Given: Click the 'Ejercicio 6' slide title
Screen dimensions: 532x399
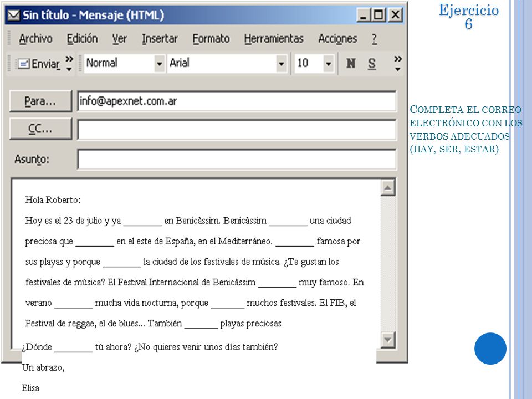Looking at the screenshot, I should (469, 16).
